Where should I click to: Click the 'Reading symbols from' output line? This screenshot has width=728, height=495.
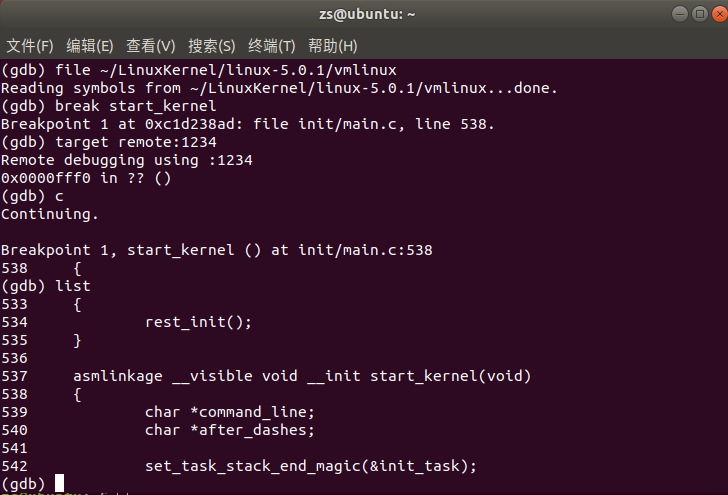tap(279, 88)
